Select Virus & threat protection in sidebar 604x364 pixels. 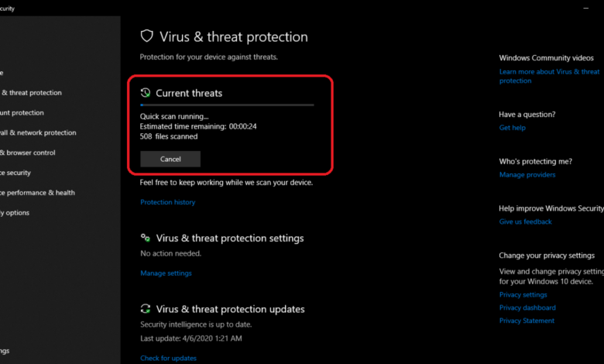coord(31,93)
